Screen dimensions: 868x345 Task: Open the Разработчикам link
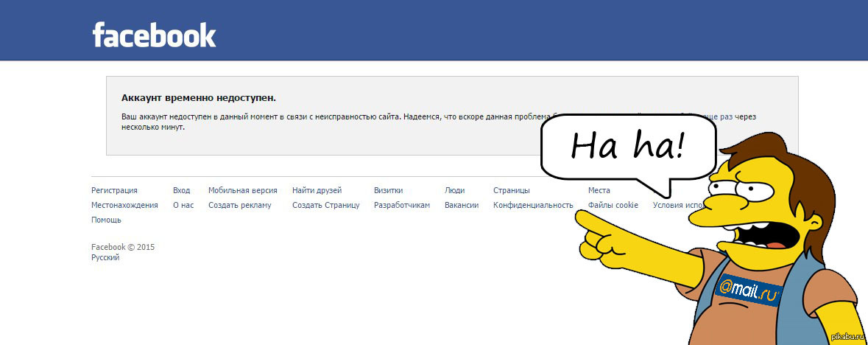coord(402,205)
